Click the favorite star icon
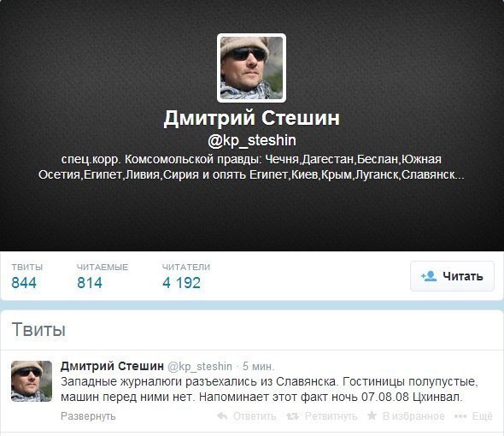 (x=372, y=415)
